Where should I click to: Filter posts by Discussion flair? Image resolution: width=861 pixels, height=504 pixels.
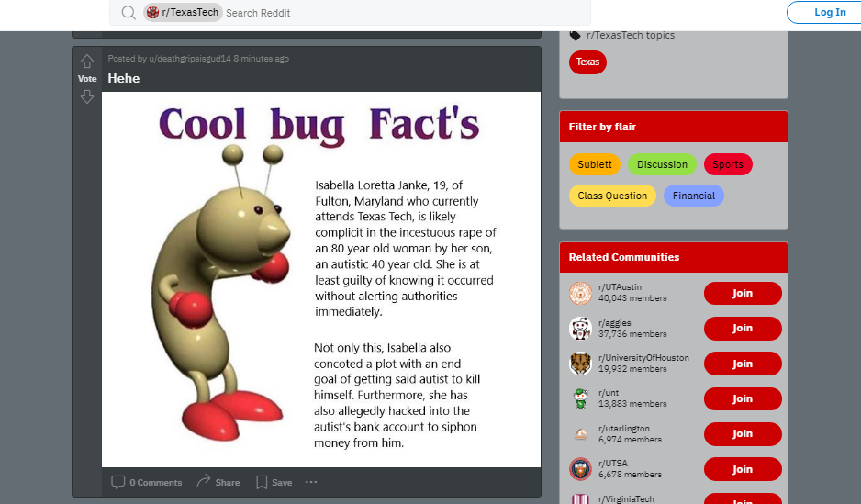[662, 164]
